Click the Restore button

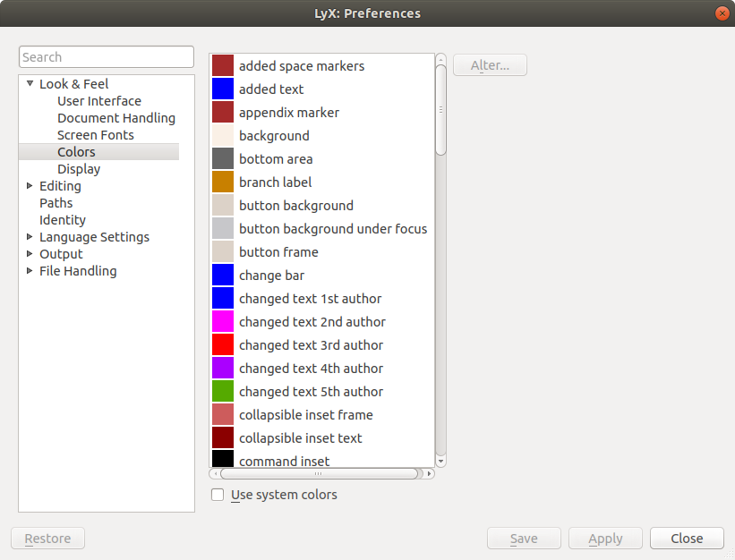(x=47, y=539)
